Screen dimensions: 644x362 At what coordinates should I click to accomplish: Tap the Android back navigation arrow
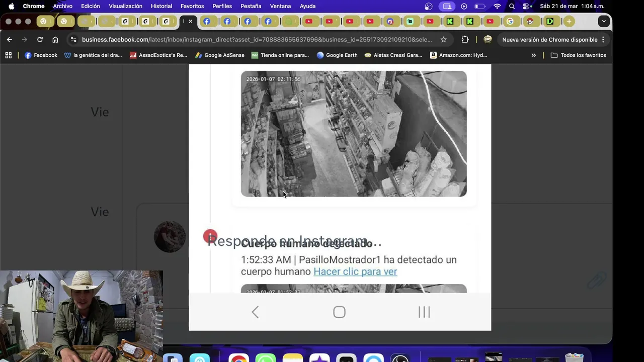(255, 312)
